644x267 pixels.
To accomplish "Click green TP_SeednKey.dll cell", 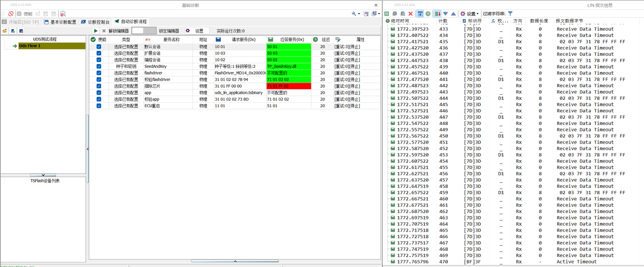I will click(x=288, y=66).
